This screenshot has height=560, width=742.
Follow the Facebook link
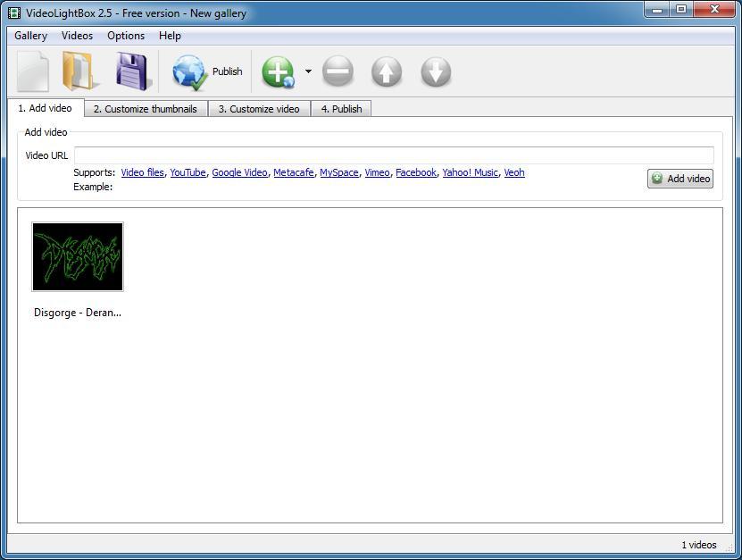click(416, 172)
